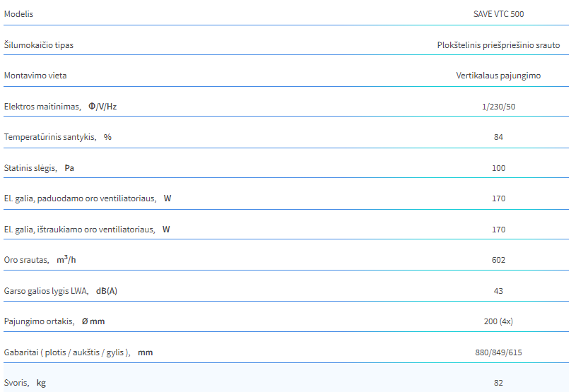Select the '100' static pressure value
571x392 pixels.
coord(498,168)
